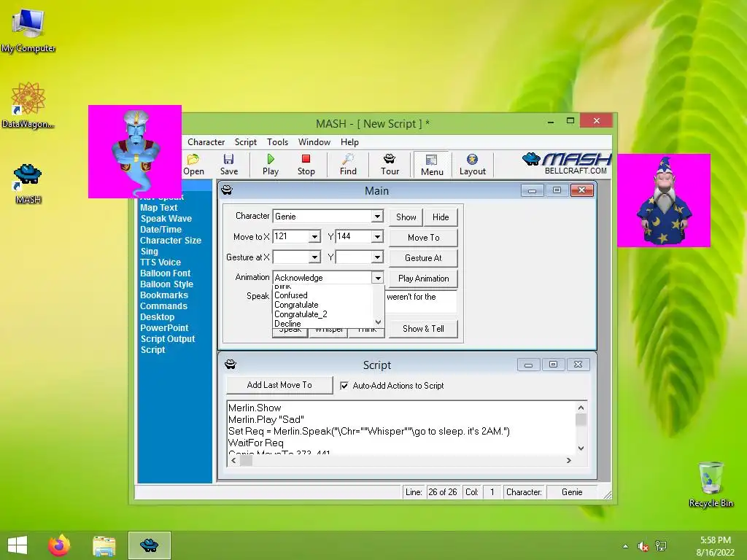Click the Save floppy disk icon

[x=228, y=164]
